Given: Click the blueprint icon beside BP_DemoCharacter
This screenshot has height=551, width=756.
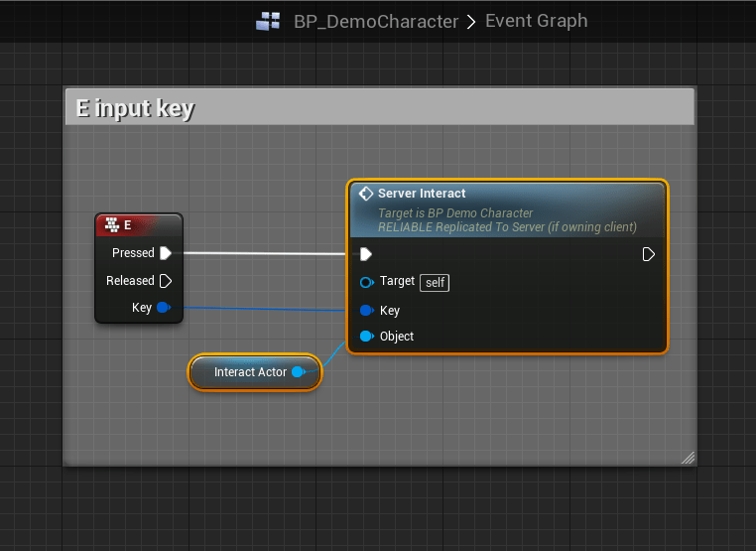Looking at the screenshot, I should click(268, 21).
